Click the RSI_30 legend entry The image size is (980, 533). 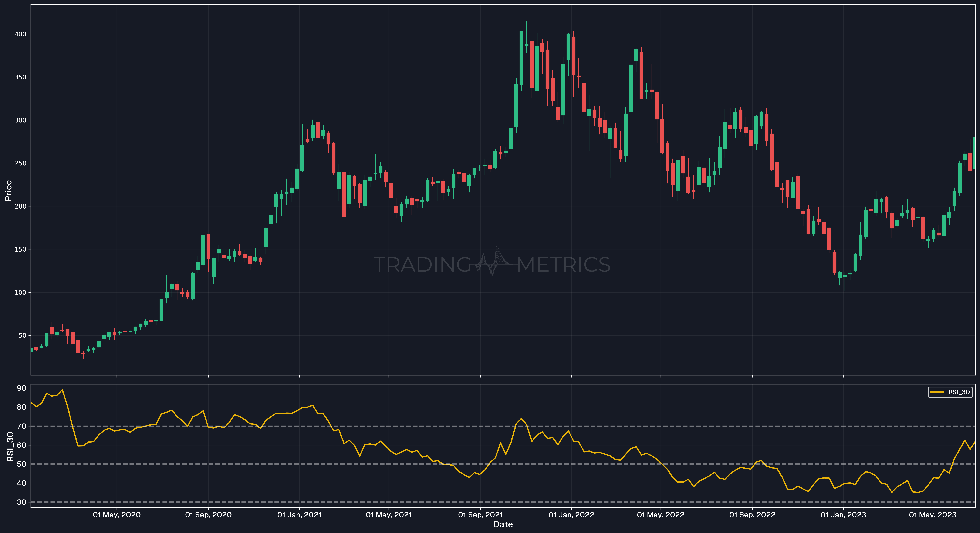pos(950,392)
